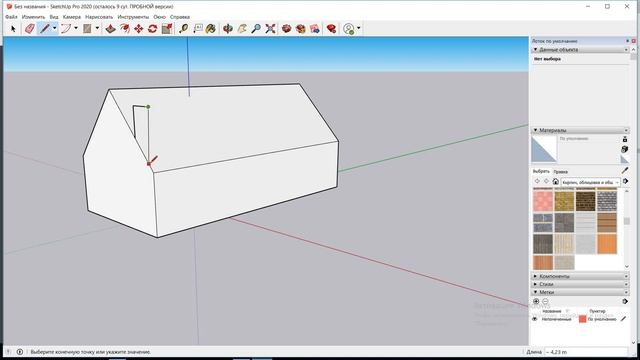This screenshot has height=360, width=640.
Task: Click the status bar help question icon
Action: tap(8, 352)
